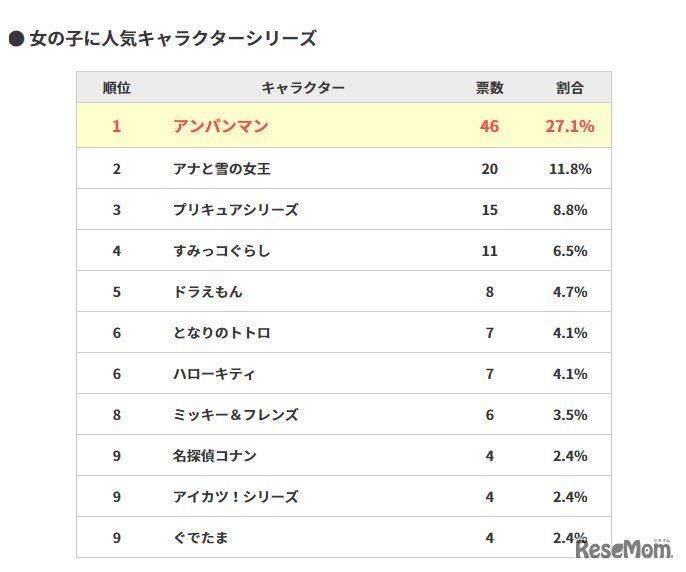Click the ReseMom watermark logo
Screen dimensions: 686x572
[624, 549]
